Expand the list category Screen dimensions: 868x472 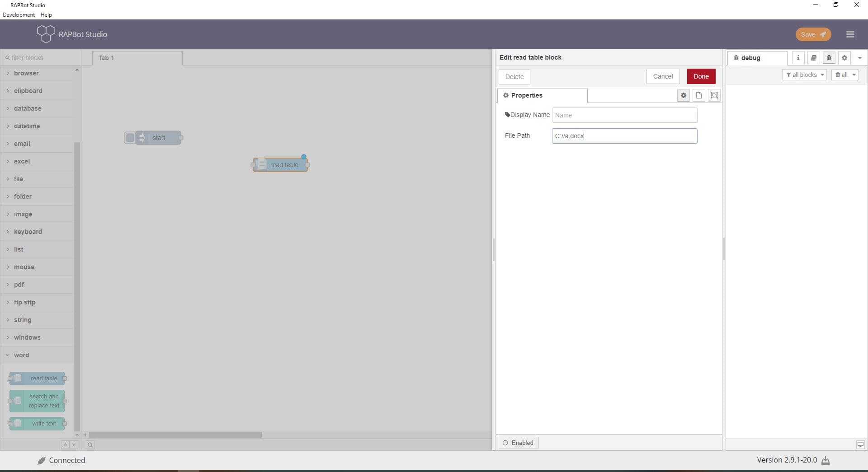point(37,249)
